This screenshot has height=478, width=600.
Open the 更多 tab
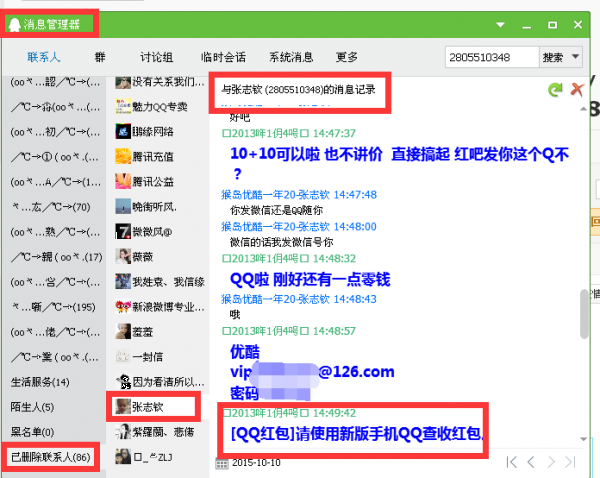(x=347, y=57)
